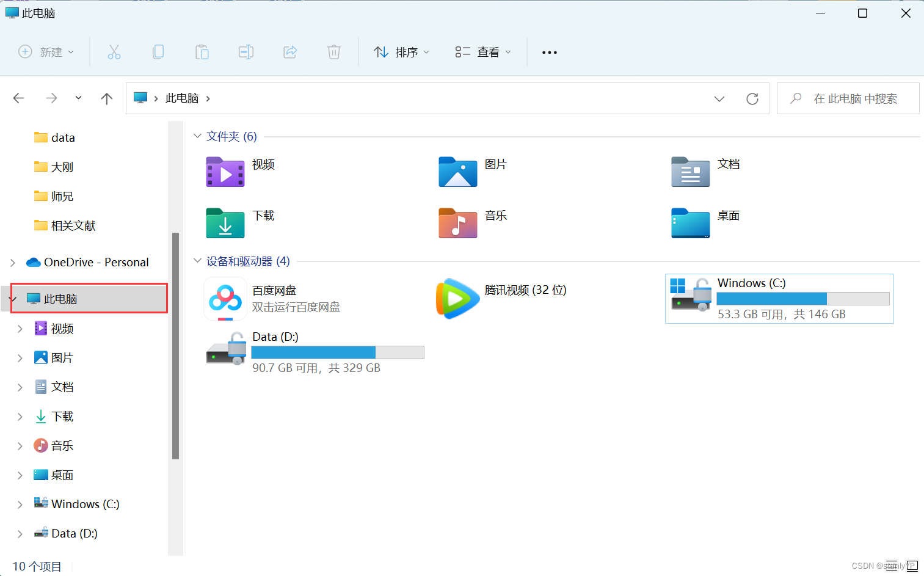
Task: Click the Copy icon on the toolbar
Action: [158, 52]
